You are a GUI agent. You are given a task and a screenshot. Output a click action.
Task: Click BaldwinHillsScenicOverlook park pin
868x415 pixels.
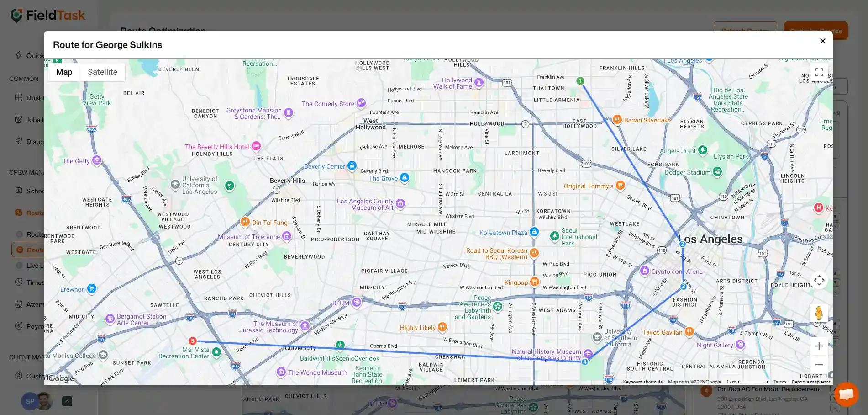(x=340, y=345)
